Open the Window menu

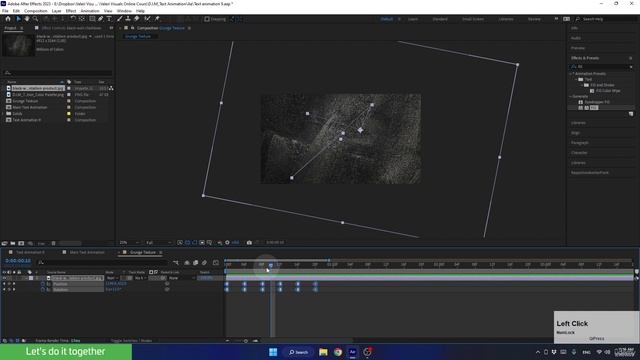(x=124, y=11)
